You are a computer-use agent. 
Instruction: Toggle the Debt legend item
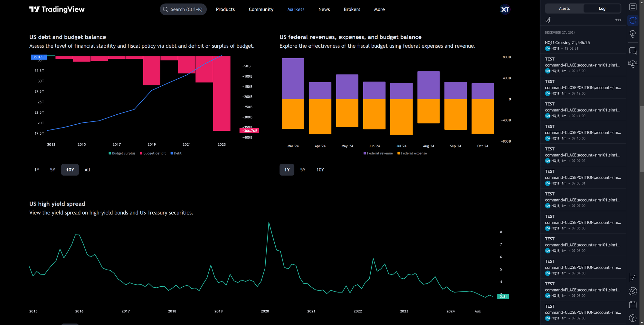pyautogui.click(x=176, y=153)
